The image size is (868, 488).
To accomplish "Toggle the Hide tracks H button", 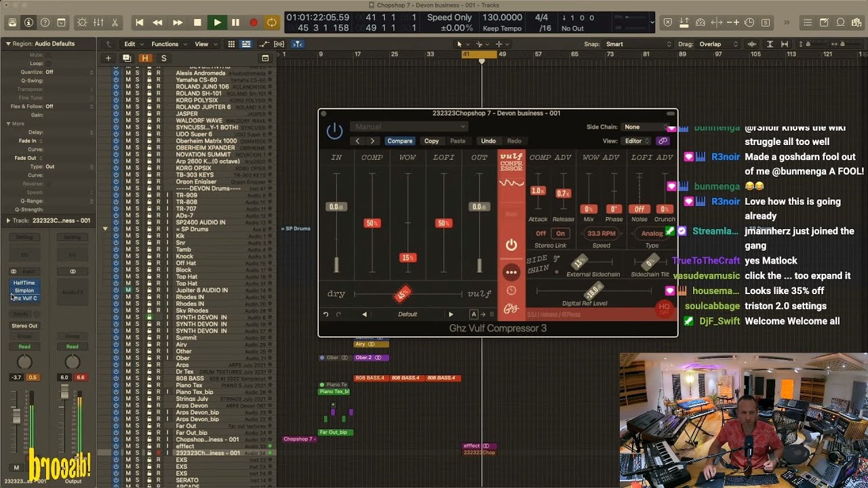I will pos(144,58).
